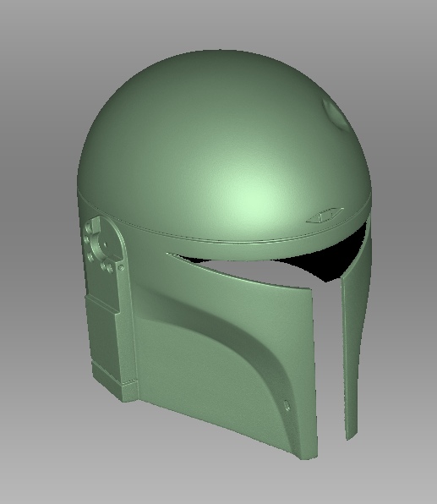Click the small pin hole beside ear plate
The width and height of the screenshot is (437, 504).
121,267
